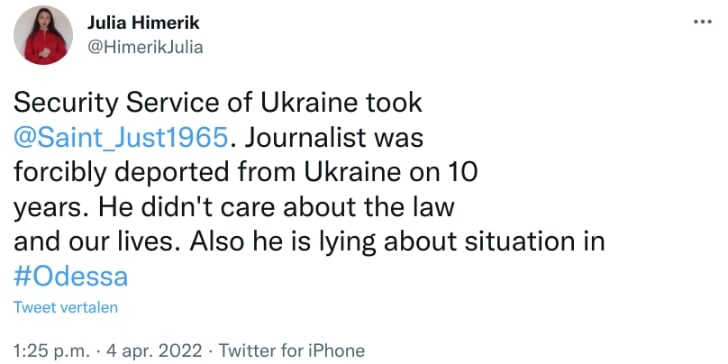Visit the @HimerikJulia handle
The width and height of the screenshot is (728, 364).
coord(145,47)
